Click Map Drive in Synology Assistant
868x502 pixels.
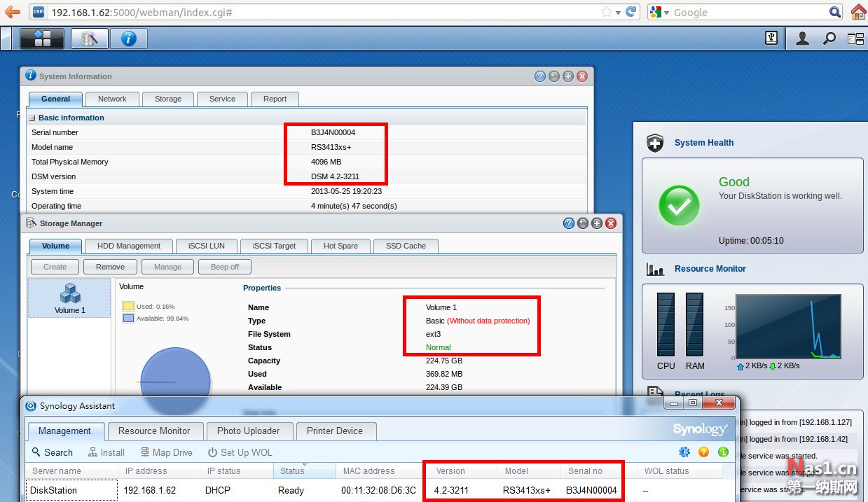tap(167, 452)
